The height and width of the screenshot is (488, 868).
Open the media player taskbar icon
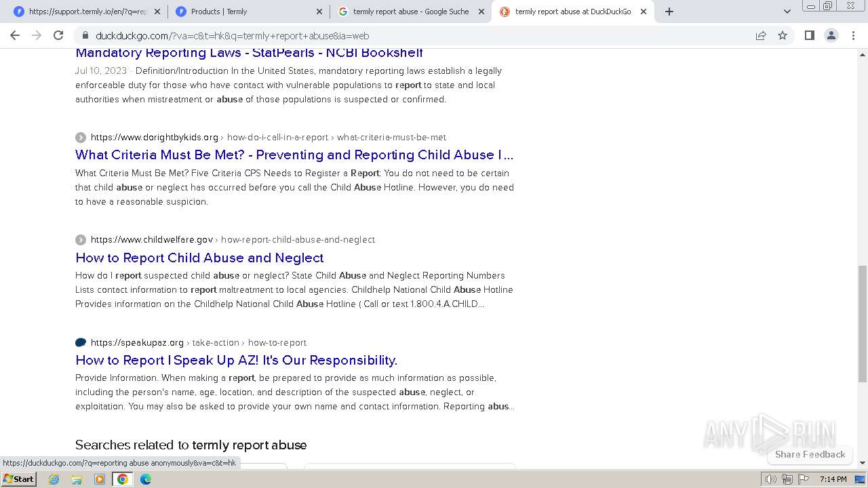(100, 479)
